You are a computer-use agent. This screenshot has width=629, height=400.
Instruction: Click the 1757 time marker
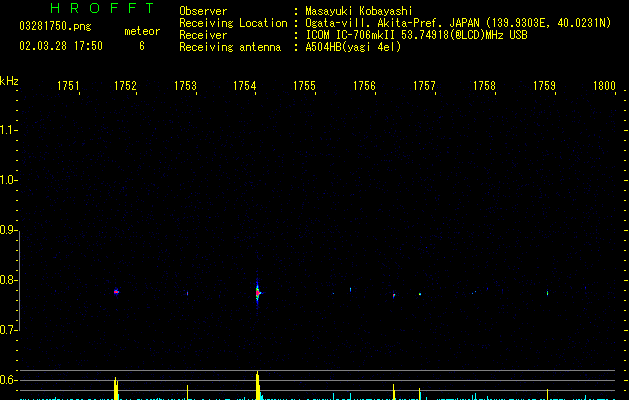424,86
